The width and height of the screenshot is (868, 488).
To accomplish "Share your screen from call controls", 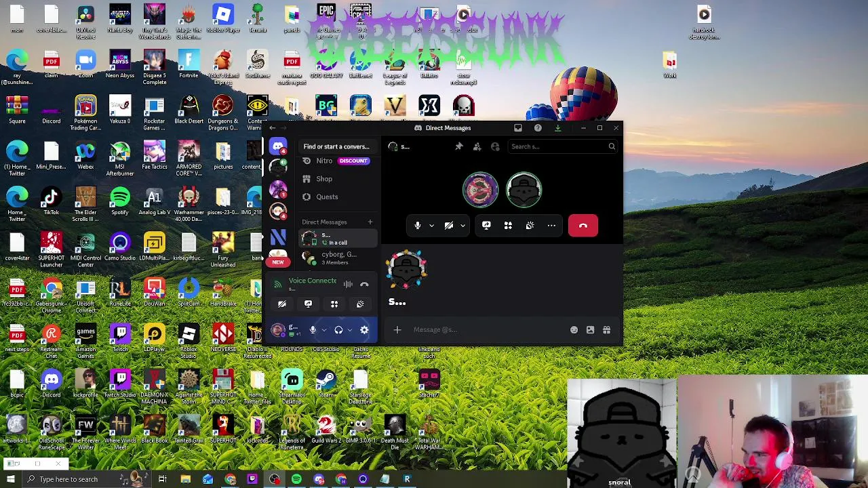I will [x=486, y=226].
